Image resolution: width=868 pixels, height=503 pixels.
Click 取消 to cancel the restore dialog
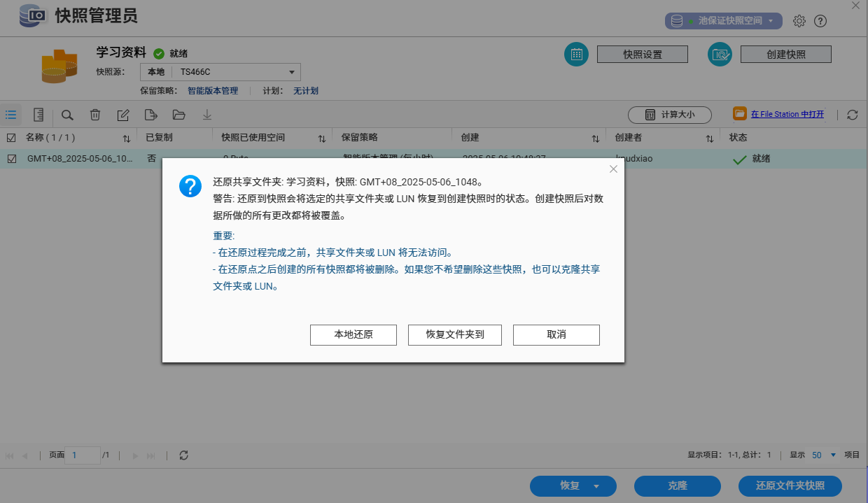click(x=556, y=335)
